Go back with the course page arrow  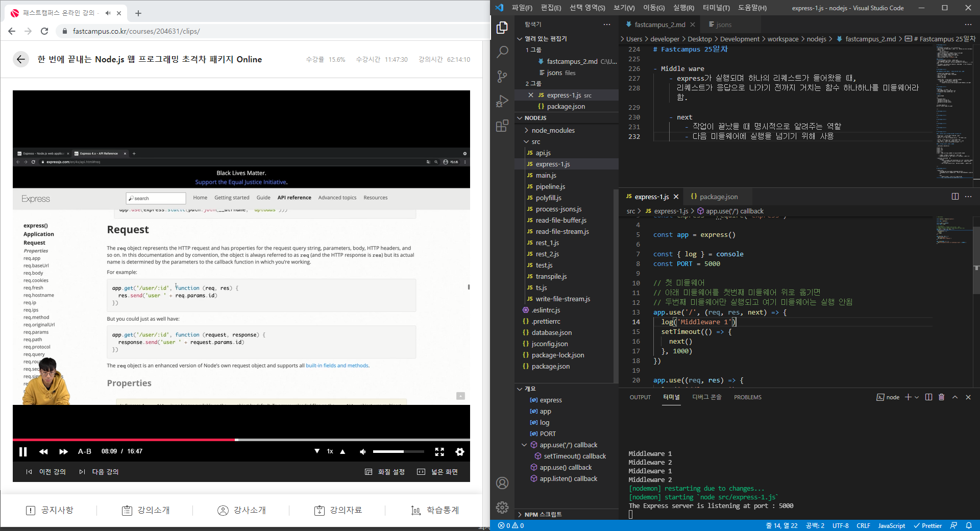[x=21, y=59]
